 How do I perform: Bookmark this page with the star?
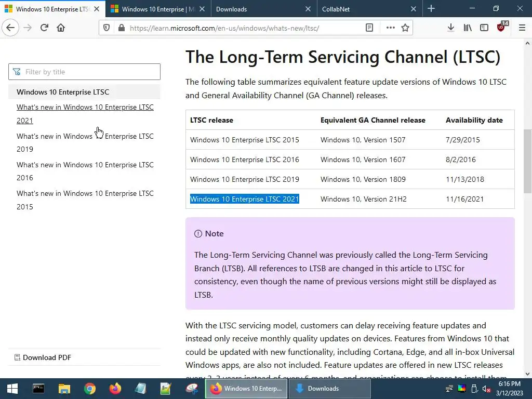tap(405, 28)
